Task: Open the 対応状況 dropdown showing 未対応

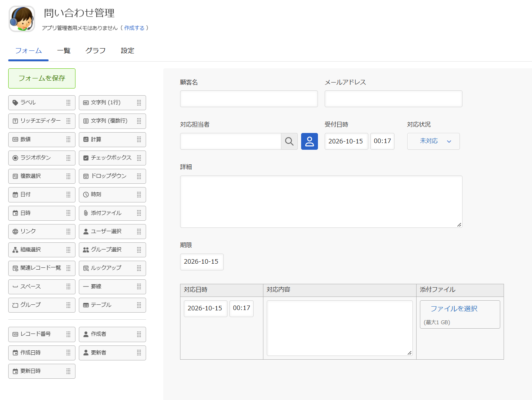Action: pyautogui.click(x=433, y=141)
